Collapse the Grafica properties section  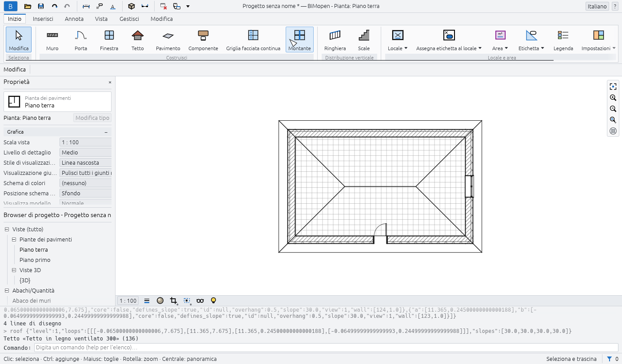(x=106, y=132)
